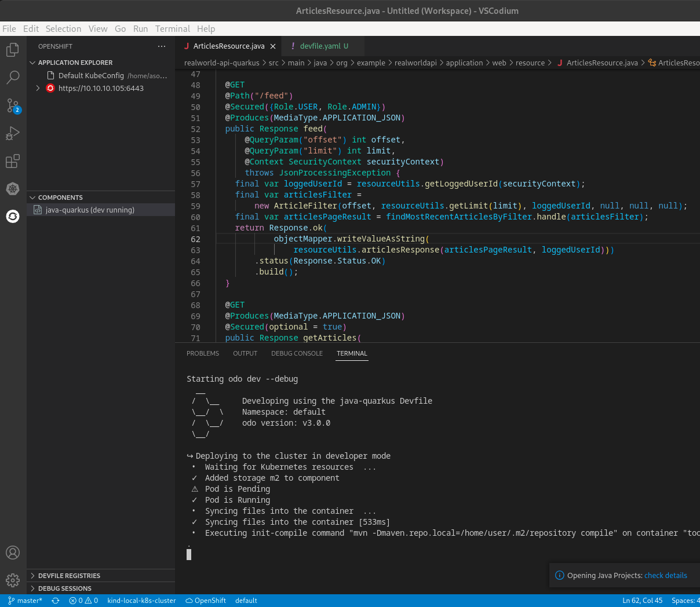
Task: Click the OpenShift activity bar icon
Action: (13, 217)
